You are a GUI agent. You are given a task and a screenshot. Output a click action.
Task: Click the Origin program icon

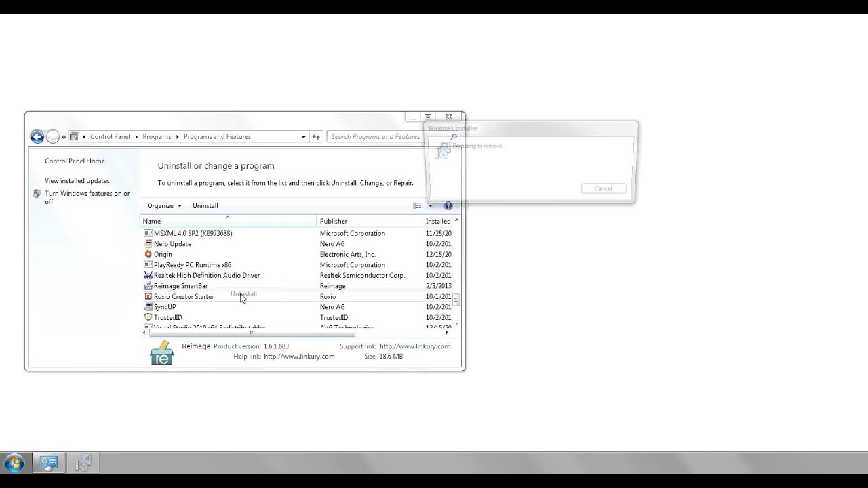coord(148,254)
